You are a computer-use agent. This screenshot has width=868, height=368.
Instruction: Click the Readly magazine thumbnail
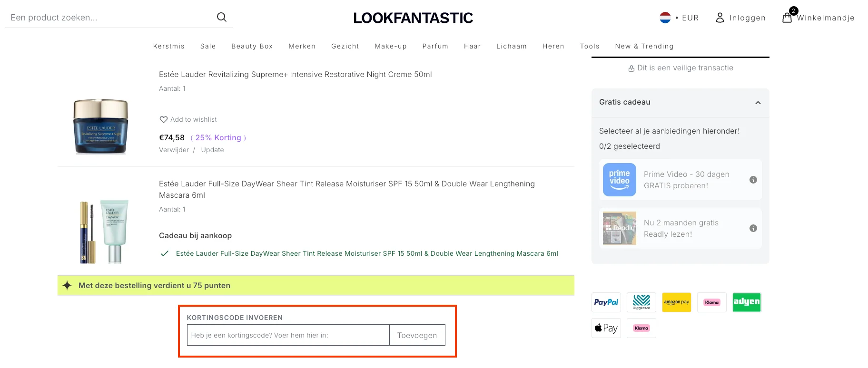coord(620,228)
